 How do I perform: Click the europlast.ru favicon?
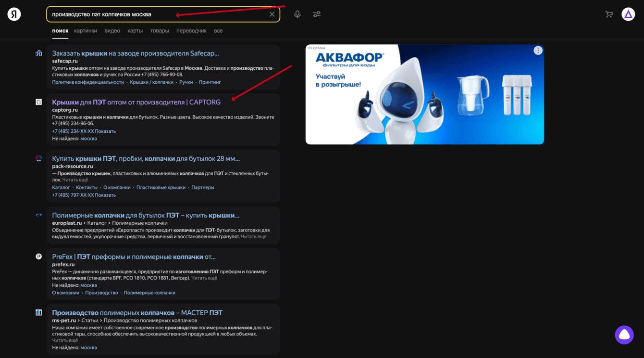tap(39, 215)
